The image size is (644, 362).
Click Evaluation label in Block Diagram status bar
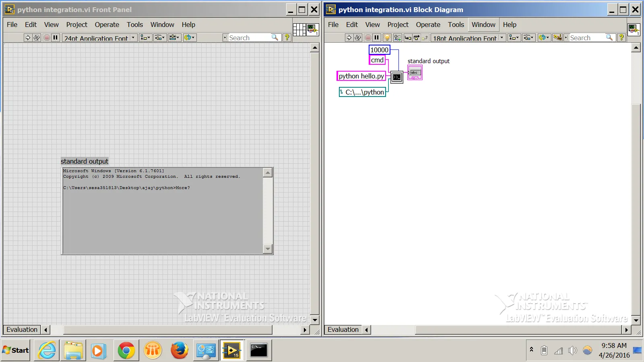(x=343, y=329)
